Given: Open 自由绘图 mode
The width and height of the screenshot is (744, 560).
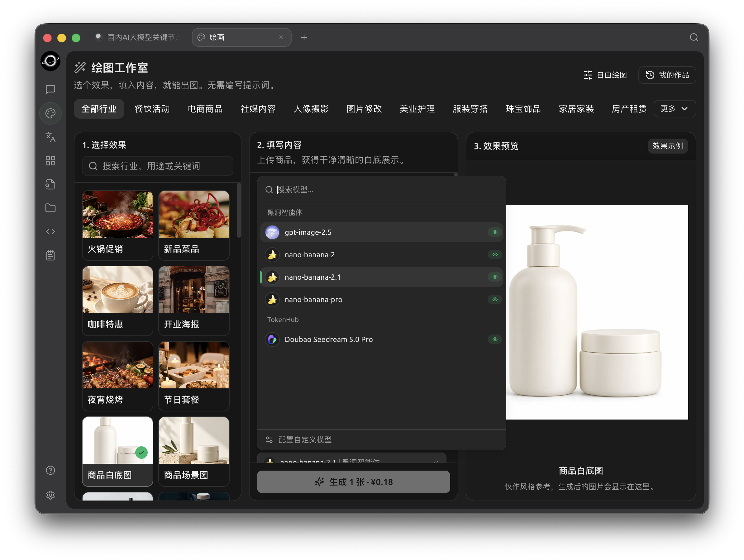Looking at the screenshot, I should click(605, 75).
